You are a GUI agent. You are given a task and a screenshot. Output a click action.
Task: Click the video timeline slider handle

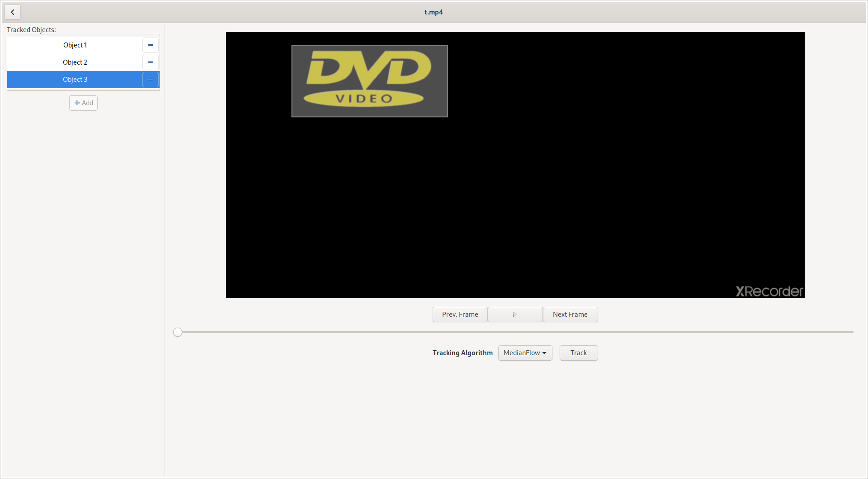178,332
